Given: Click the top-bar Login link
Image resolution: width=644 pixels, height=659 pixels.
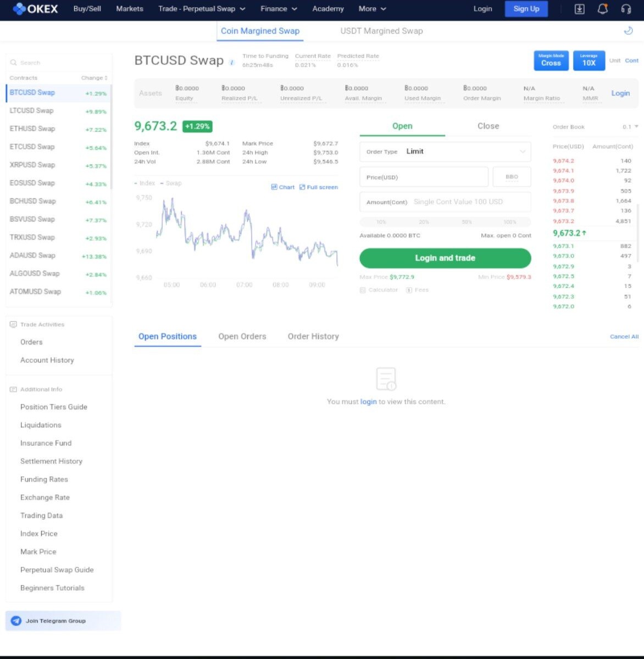Looking at the screenshot, I should (482, 9).
